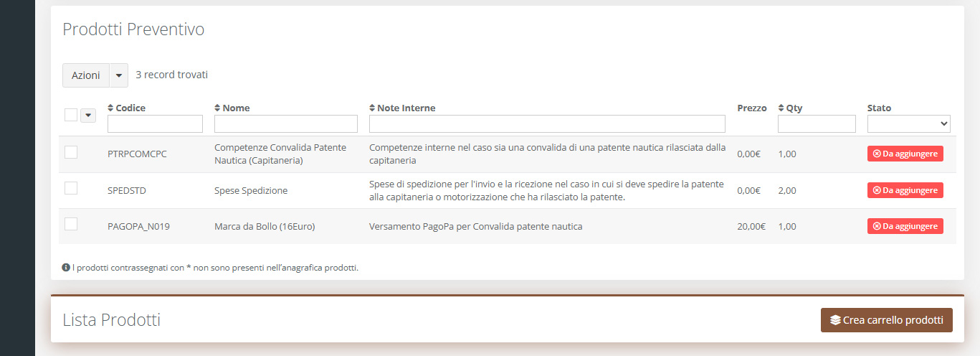The image size is (980, 356).
Task: Click the info icon beside products footnote
Action: pyautogui.click(x=66, y=268)
